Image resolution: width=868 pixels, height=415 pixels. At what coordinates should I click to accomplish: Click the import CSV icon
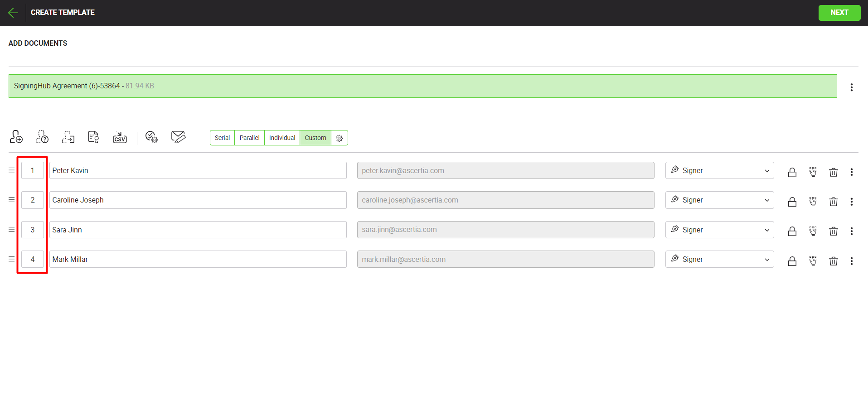pos(120,137)
